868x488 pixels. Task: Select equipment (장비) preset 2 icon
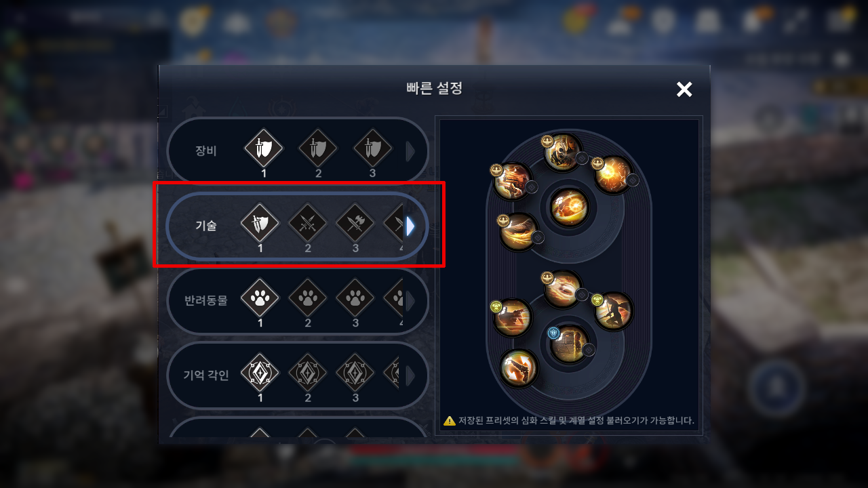(x=313, y=148)
